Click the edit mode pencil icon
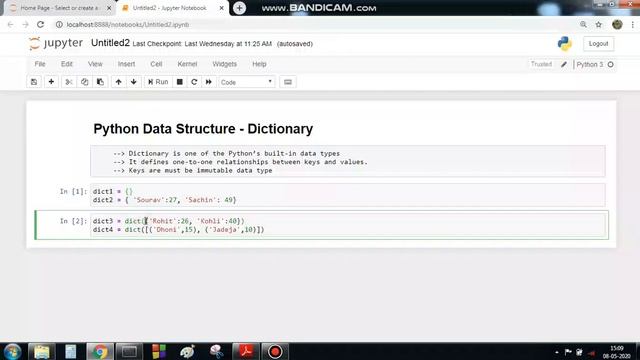This screenshot has width=640, height=360. [x=564, y=64]
